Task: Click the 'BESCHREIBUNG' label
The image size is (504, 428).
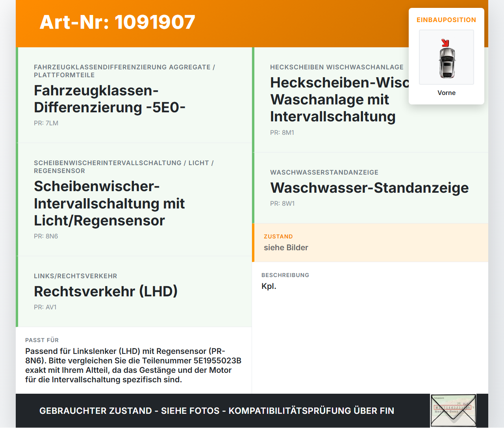Action: (285, 275)
